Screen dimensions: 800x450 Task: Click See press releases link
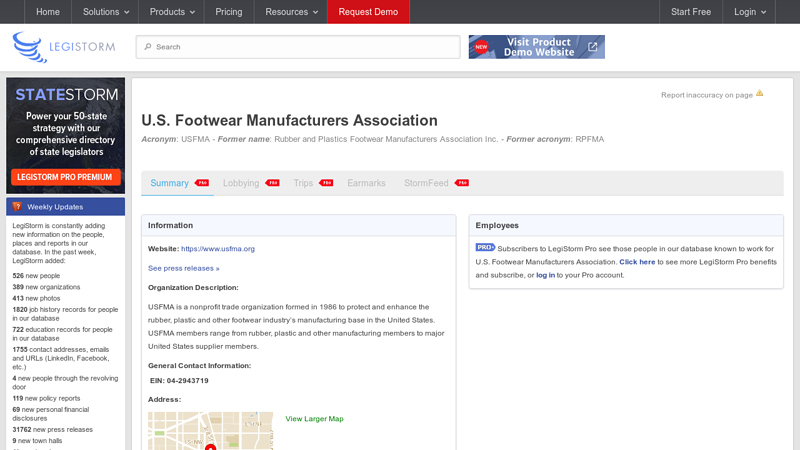tap(184, 268)
